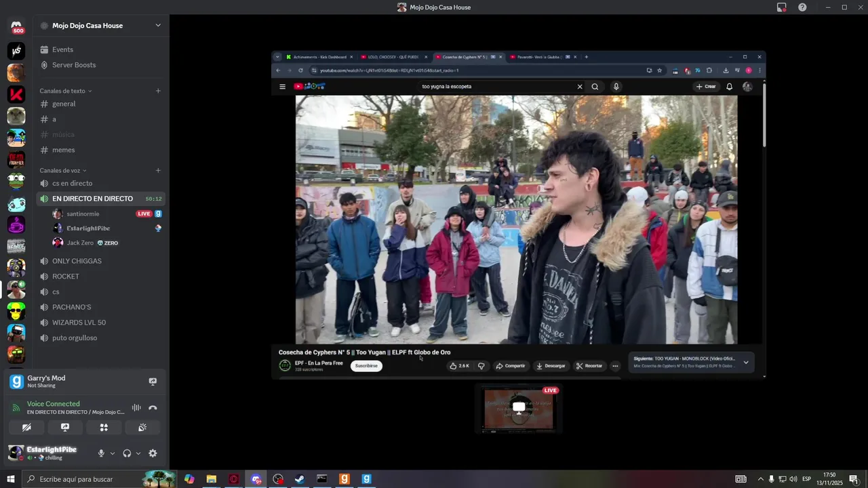Join ROCKET voice channel

pos(101,277)
